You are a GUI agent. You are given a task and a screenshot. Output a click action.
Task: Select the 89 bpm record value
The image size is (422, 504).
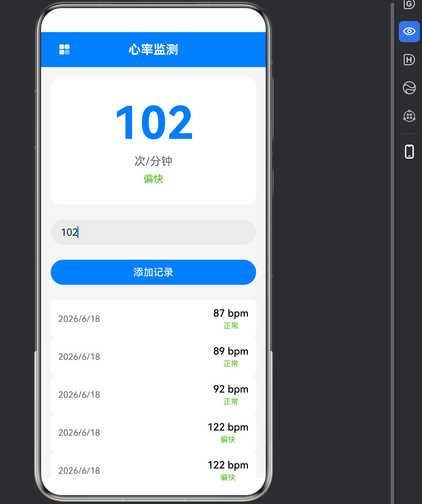click(x=231, y=351)
